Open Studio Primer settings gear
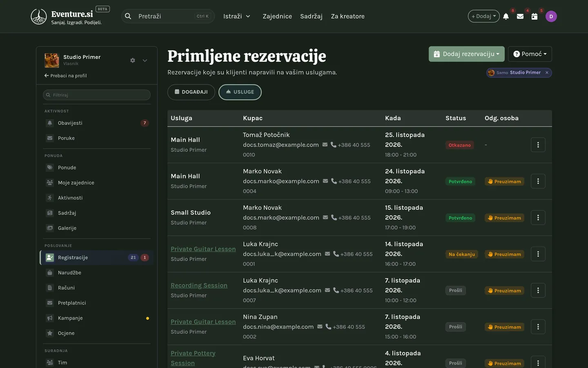Image resolution: width=588 pixels, height=368 pixels. click(133, 60)
